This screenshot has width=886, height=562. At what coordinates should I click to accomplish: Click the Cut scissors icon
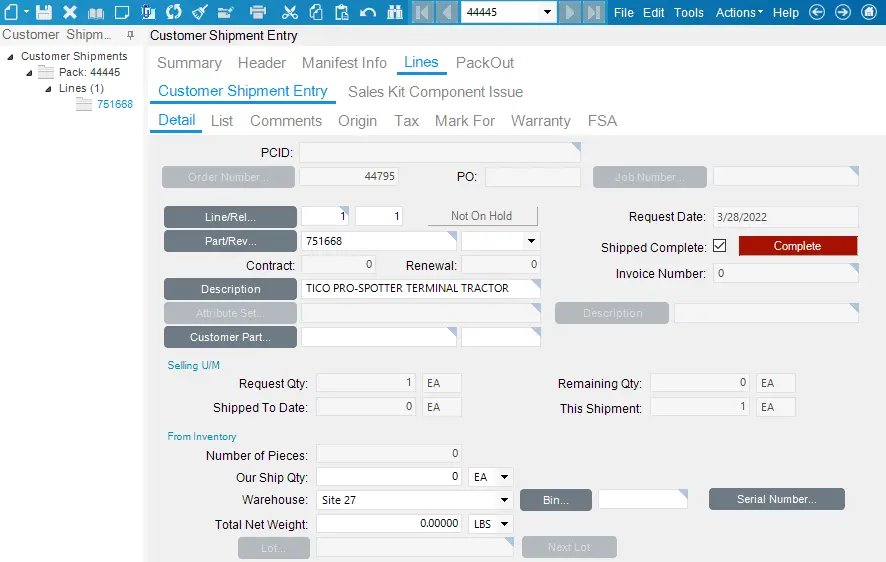290,13
